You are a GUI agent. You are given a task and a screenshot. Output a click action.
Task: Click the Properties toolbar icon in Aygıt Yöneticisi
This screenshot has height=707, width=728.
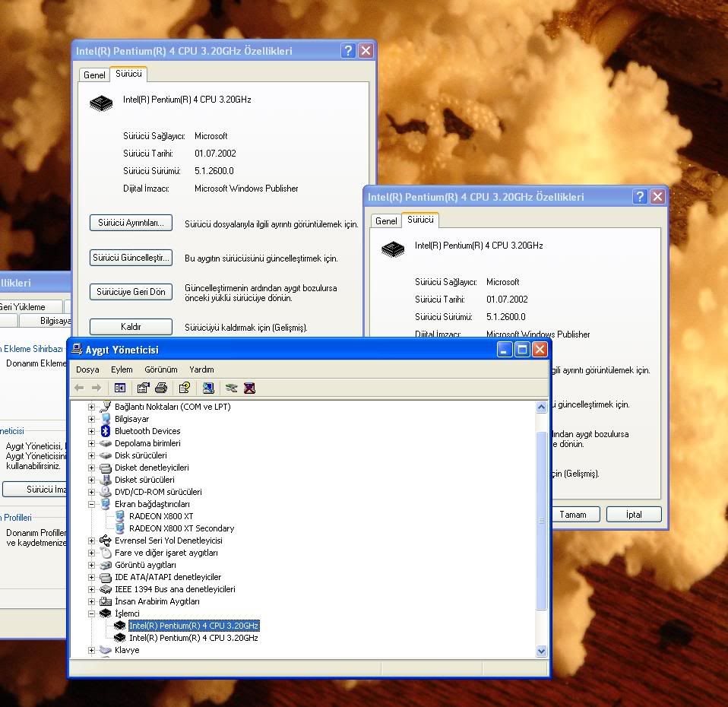pos(144,388)
